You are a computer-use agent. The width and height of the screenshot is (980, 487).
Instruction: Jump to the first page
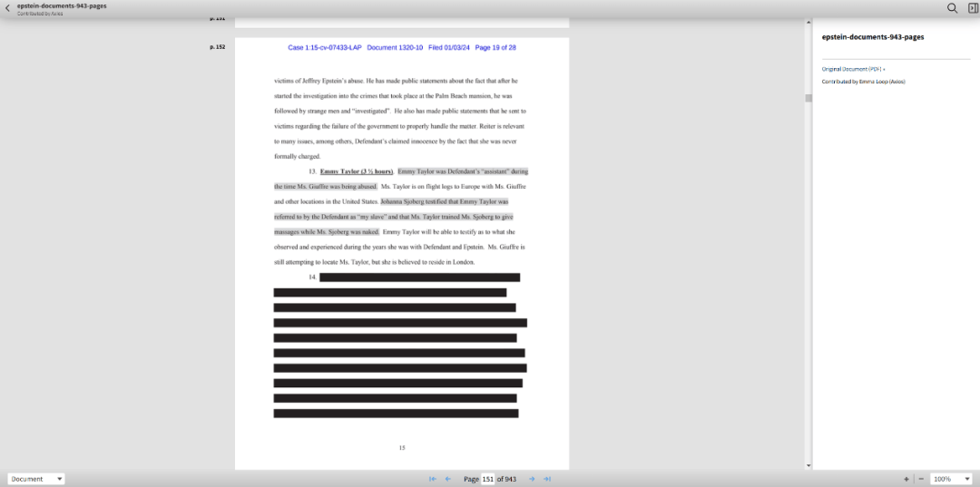(433, 479)
